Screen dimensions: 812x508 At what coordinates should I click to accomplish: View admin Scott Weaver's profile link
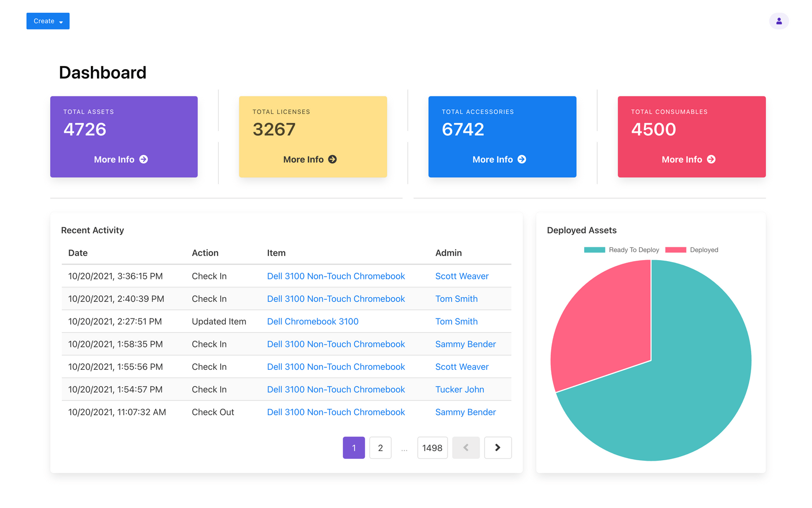click(462, 276)
